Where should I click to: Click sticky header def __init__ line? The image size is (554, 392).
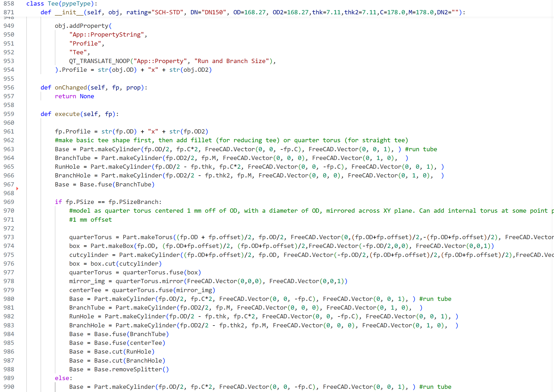pos(69,12)
